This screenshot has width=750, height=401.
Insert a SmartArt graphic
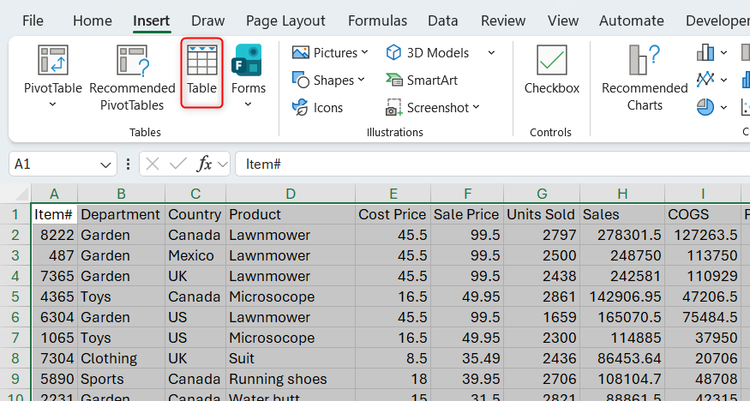click(x=421, y=80)
